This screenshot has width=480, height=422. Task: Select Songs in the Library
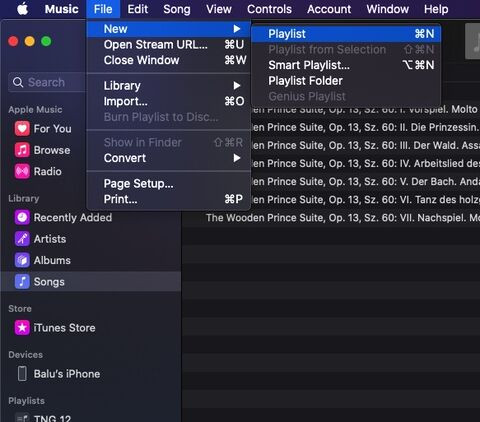91,281
